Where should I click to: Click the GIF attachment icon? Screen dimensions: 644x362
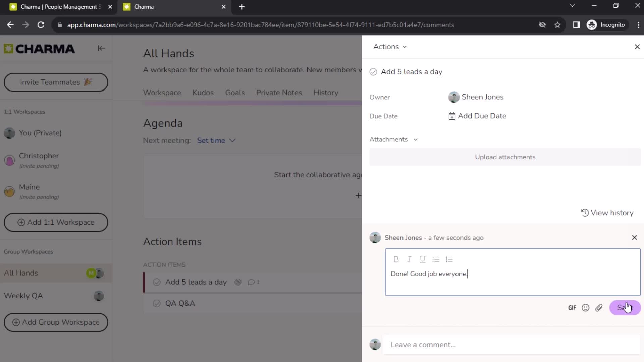point(572,308)
